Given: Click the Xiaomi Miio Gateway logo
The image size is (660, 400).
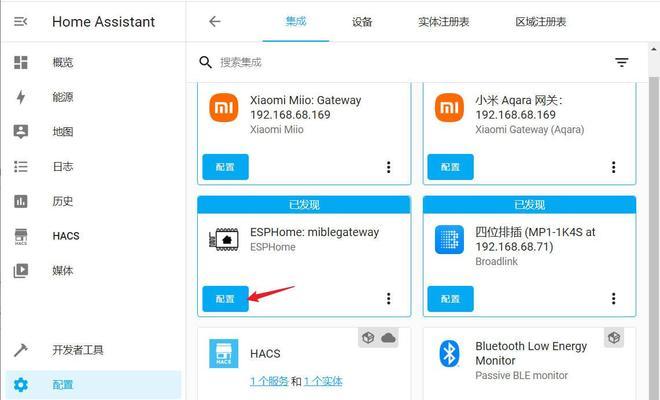Looking at the screenshot, I should pyautogui.click(x=224, y=108).
